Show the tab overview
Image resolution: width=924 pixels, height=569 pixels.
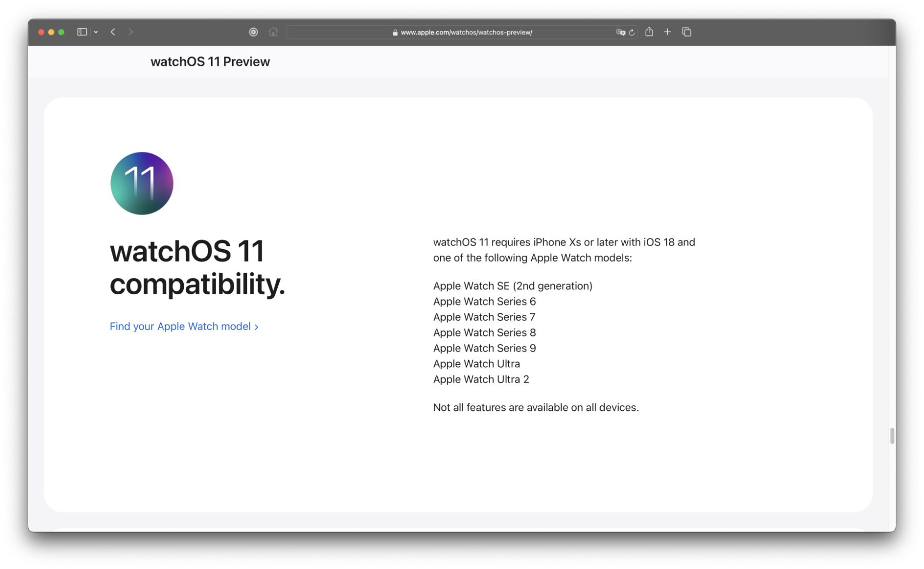pyautogui.click(x=686, y=32)
